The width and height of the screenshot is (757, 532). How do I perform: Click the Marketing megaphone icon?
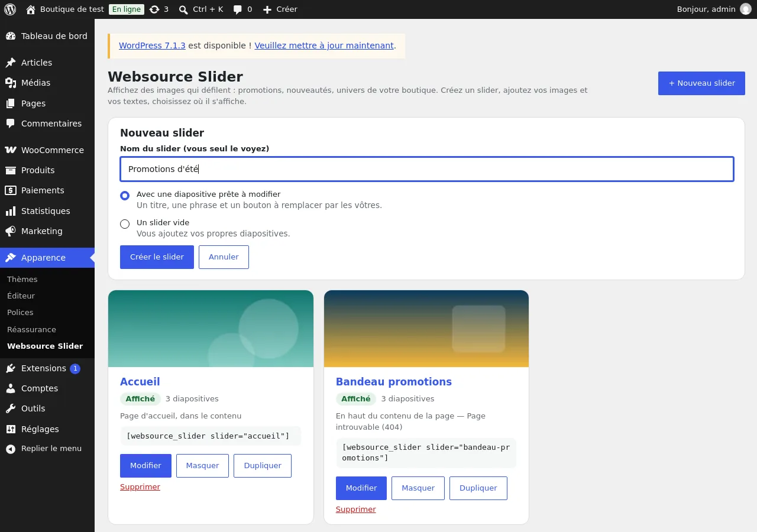click(x=11, y=231)
